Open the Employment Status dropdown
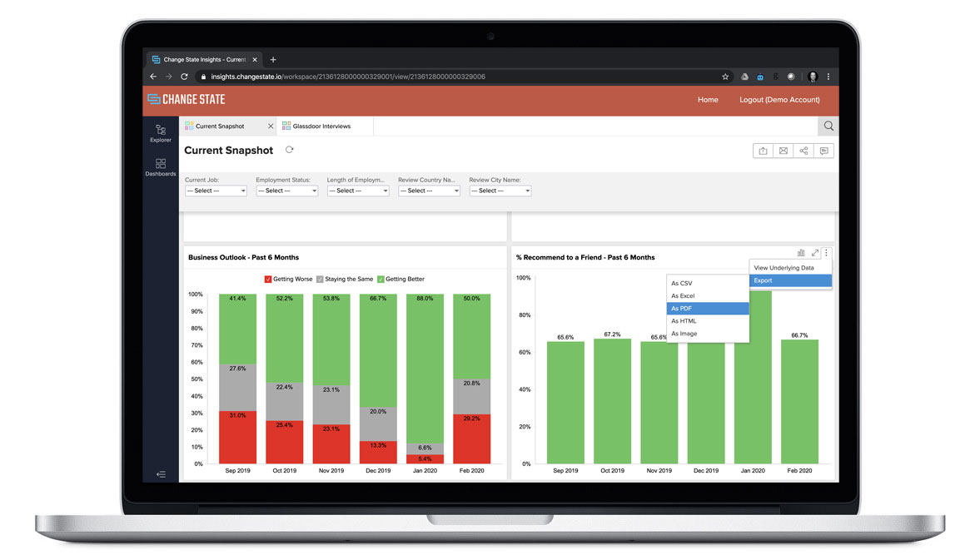The height and width of the screenshot is (560, 975). pyautogui.click(x=286, y=191)
